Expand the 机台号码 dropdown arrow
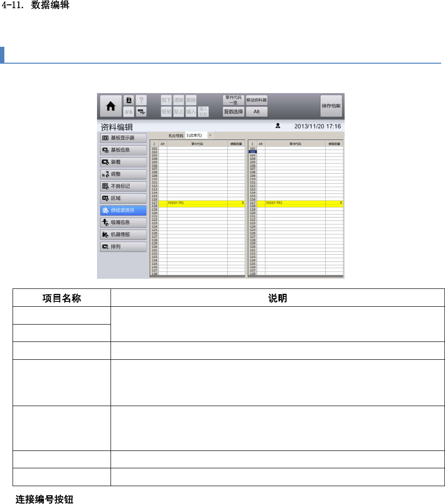 tap(210, 136)
